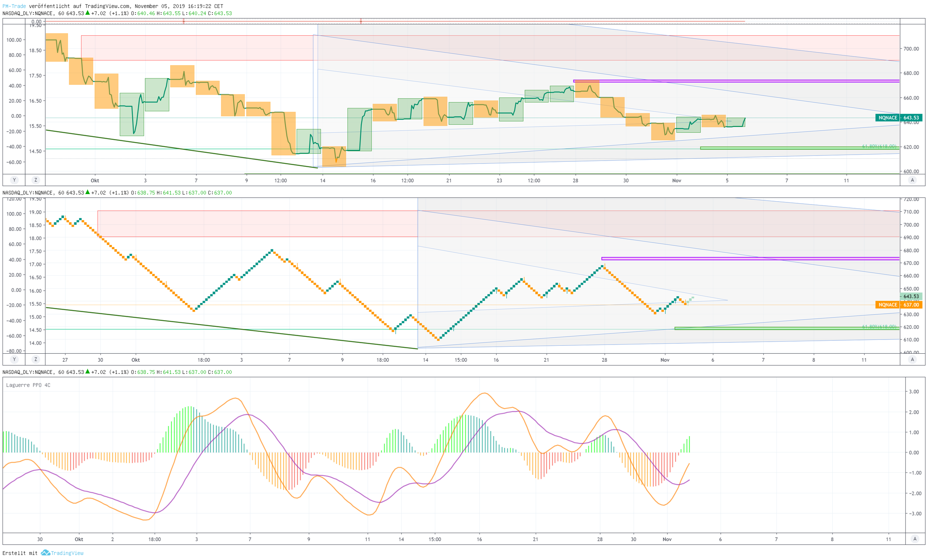Select the purple horizontal line on middle chart
The height and width of the screenshot is (560, 928).
click(750, 258)
